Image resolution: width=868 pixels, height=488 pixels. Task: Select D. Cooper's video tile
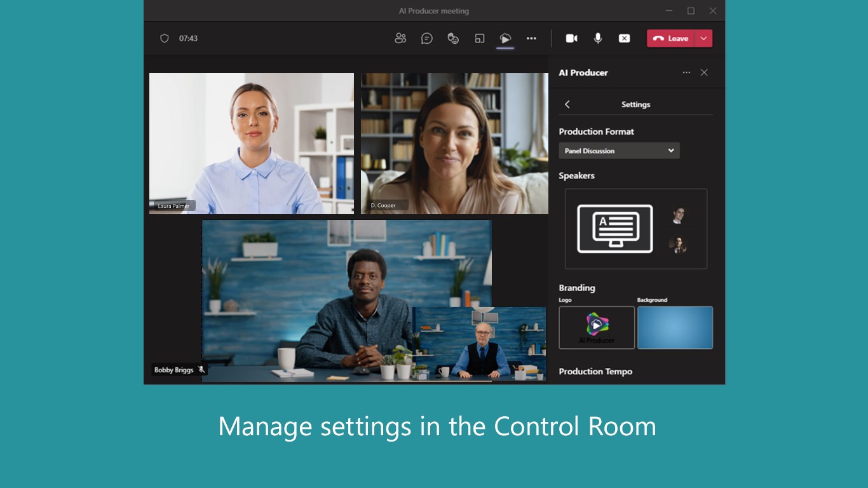point(454,144)
